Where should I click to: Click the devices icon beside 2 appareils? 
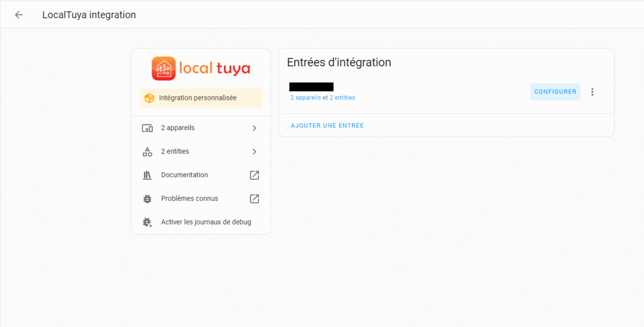pos(147,128)
